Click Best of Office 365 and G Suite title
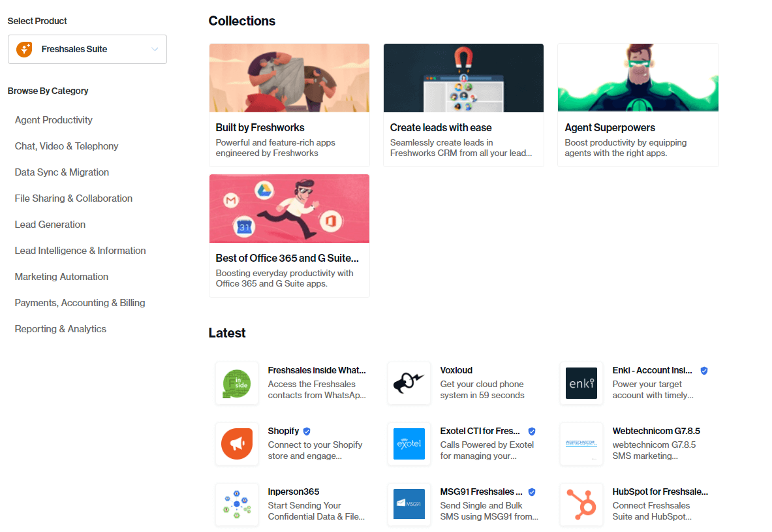The height and width of the screenshot is (532, 772). [x=287, y=258]
